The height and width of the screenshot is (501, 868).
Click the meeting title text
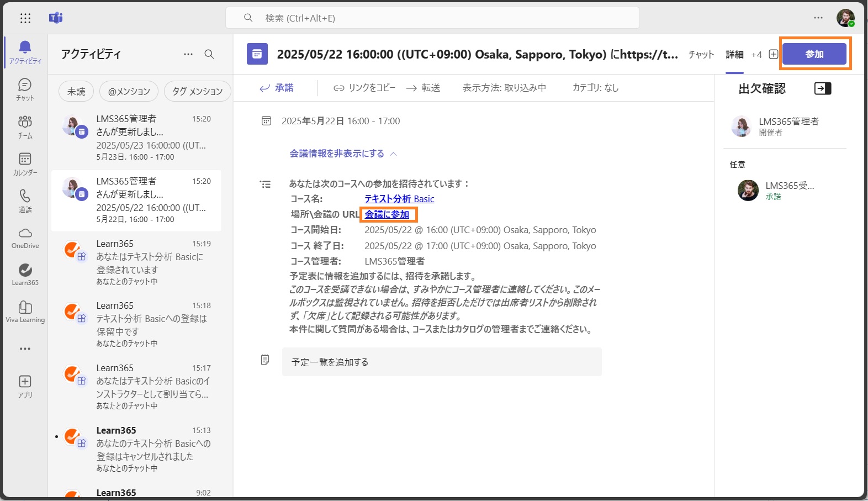click(x=478, y=54)
